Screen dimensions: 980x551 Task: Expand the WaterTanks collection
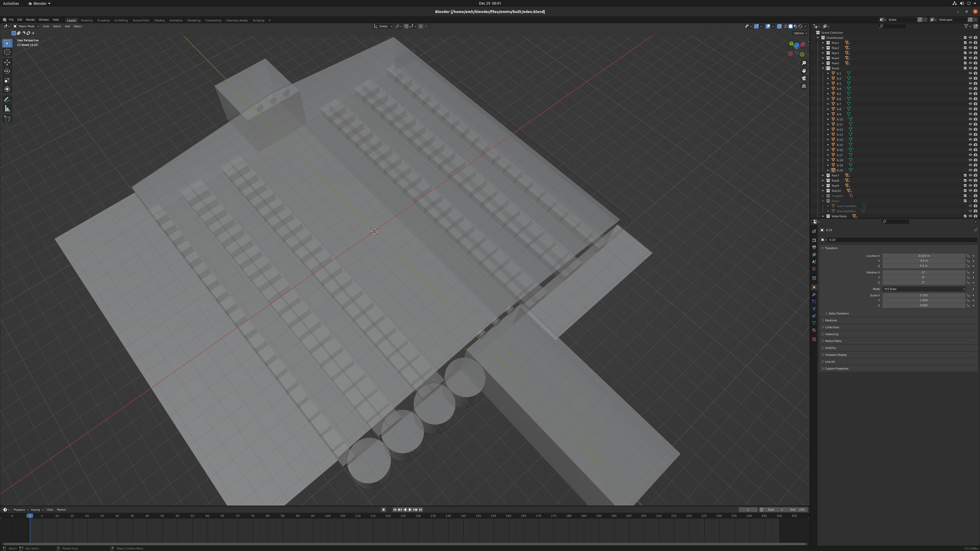point(823,216)
